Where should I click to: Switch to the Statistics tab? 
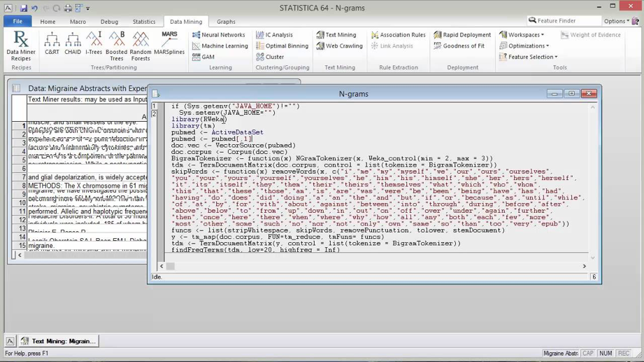coord(144,22)
